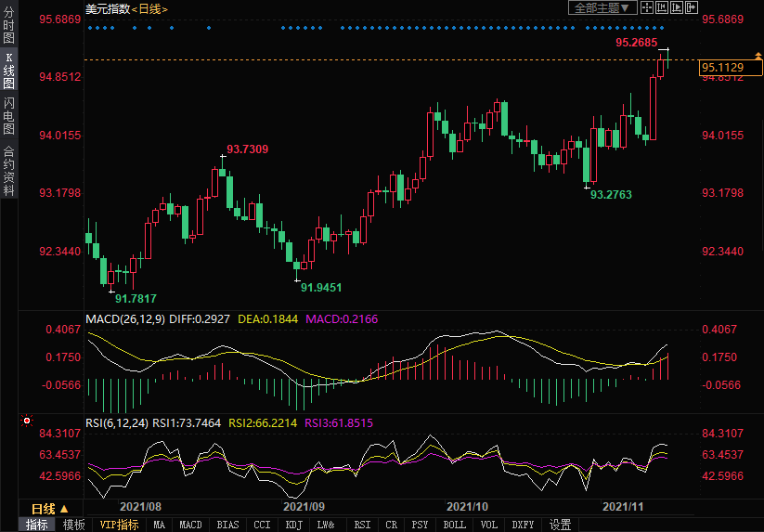The height and width of the screenshot is (532, 764).
Task: Select the 指标 bottom tab
Action: pyautogui.click(x=36, y=525)
